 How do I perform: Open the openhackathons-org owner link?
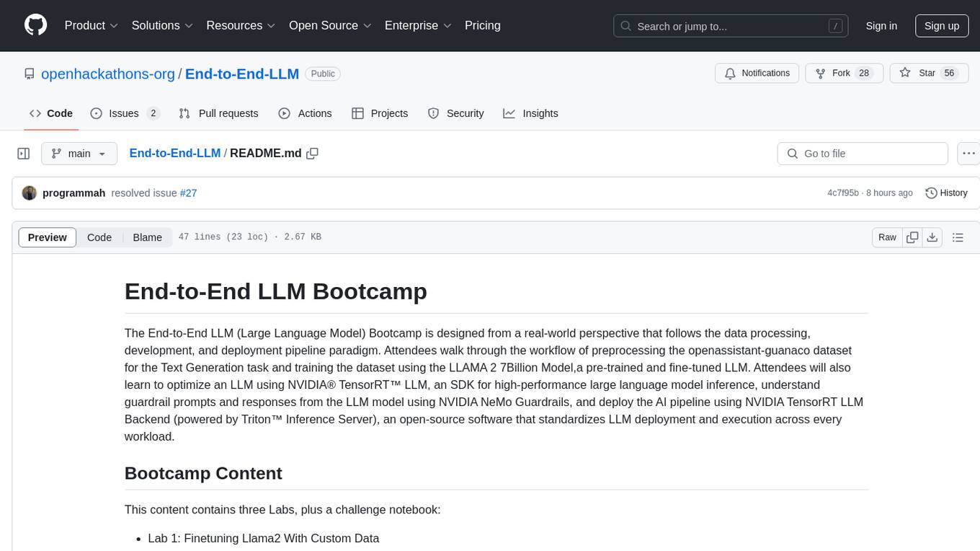(x=108, y=74)
